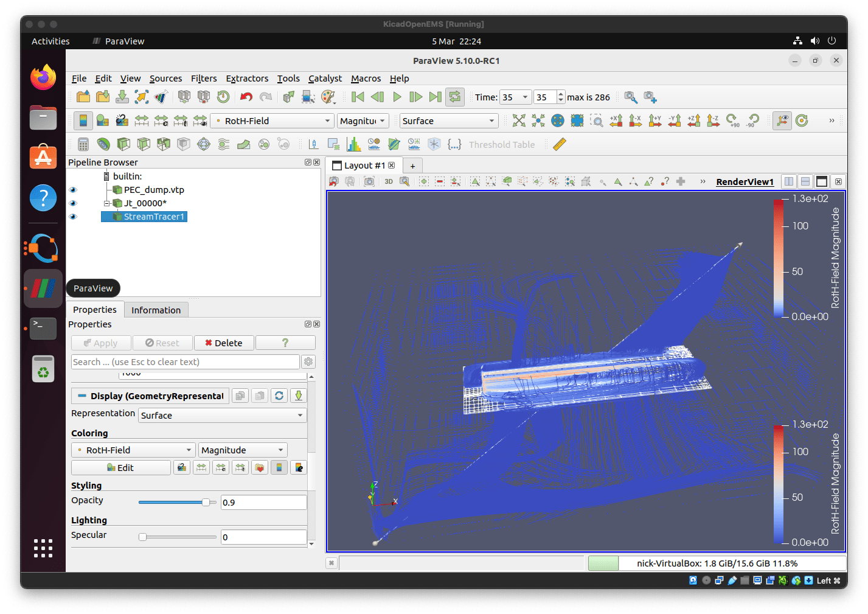The image size is (868, 614).
Task: Jump to the last frame
Action: click(436, 97)
